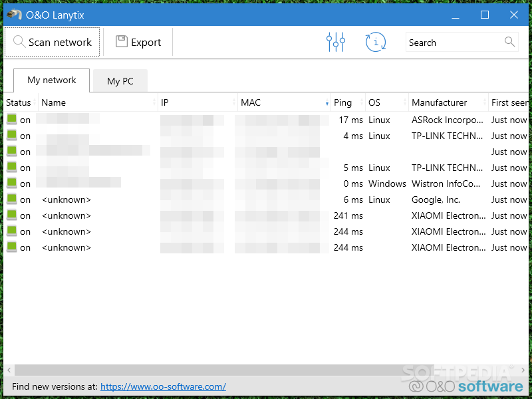Sort by the First seen column header

click(509, 102)
